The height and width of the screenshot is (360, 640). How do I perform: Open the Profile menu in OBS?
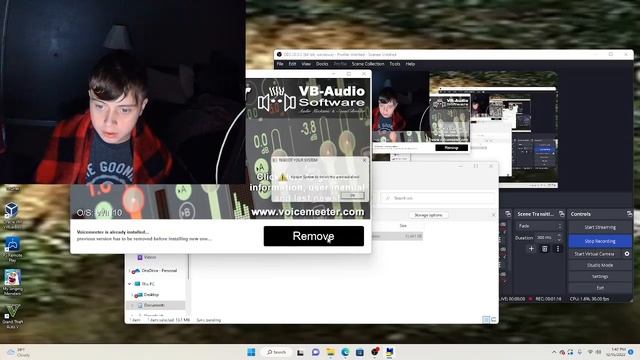pyautogui.click(x=340, y=64)
